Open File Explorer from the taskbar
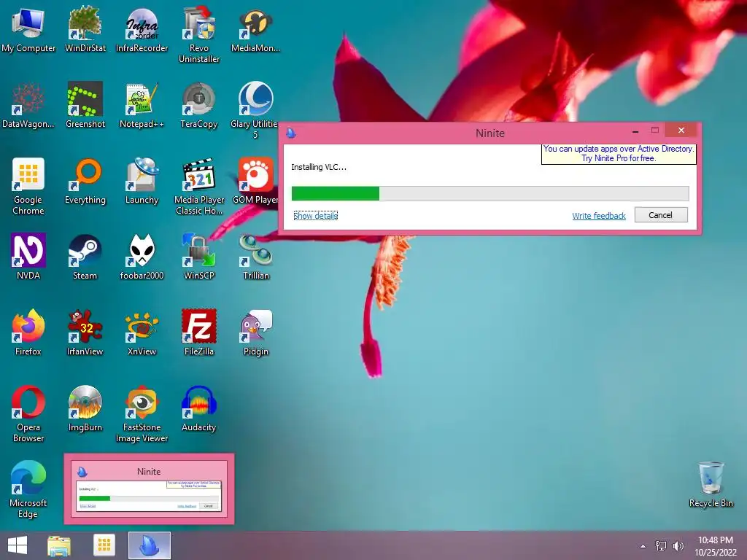Image resolution: width=747 pixels, height=560 pixels. tap(59, 545)
